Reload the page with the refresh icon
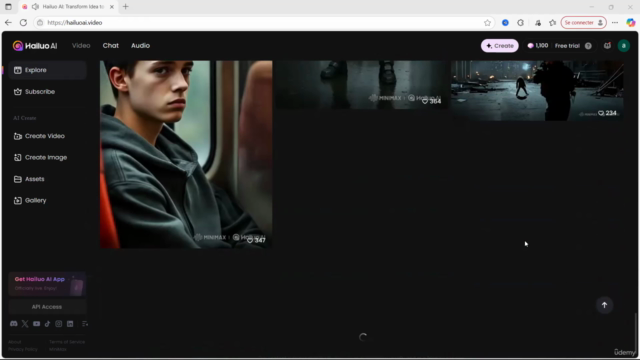640x360 pixels. pyautogui.click(x=23, y=23)
